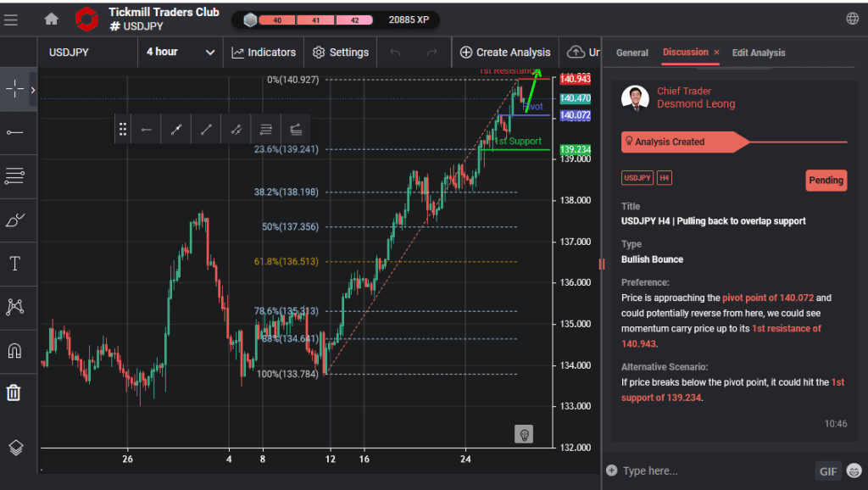Open chart Settings
The image size is (868, 490).
[340, 52]
